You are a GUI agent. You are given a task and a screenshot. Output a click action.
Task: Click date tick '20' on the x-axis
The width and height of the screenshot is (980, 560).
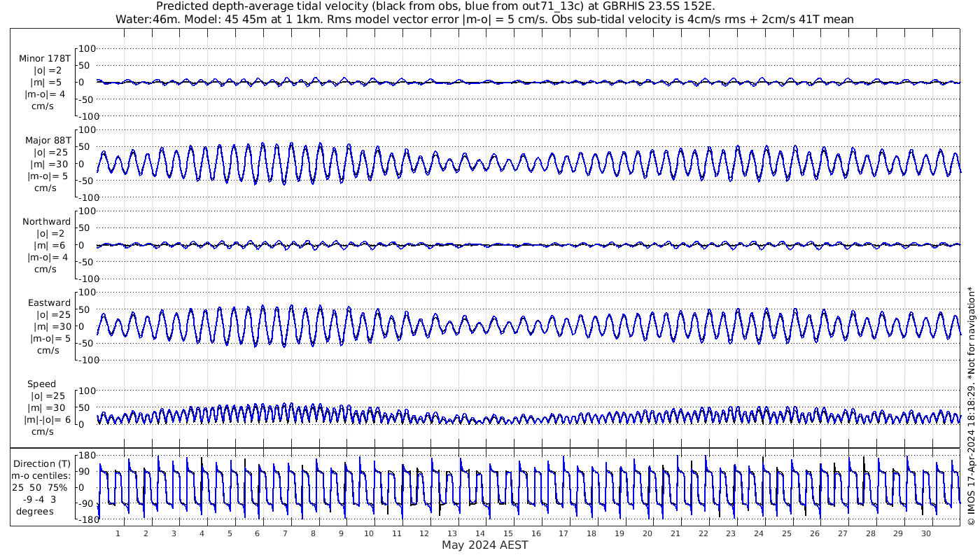click(647, 533)
